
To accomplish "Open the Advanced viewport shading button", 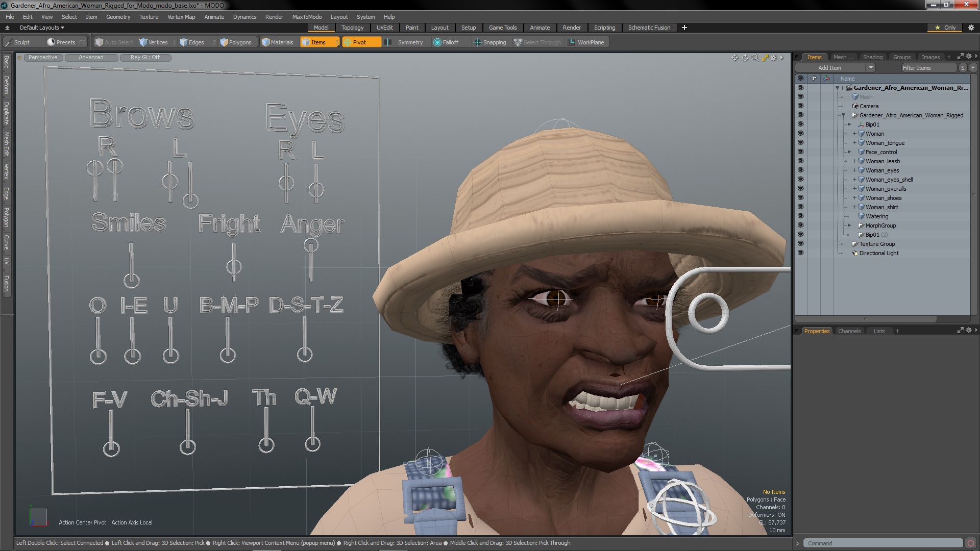I will [x=91, y=58].
